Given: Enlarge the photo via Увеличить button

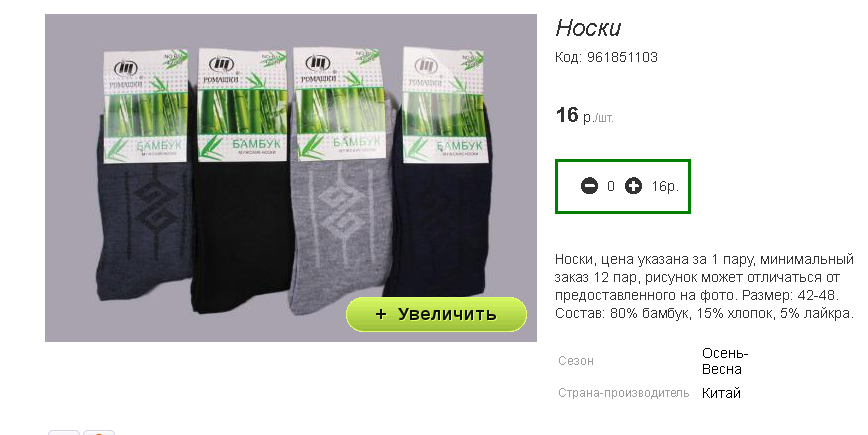Looking at the screenshot, I should 436,314.
